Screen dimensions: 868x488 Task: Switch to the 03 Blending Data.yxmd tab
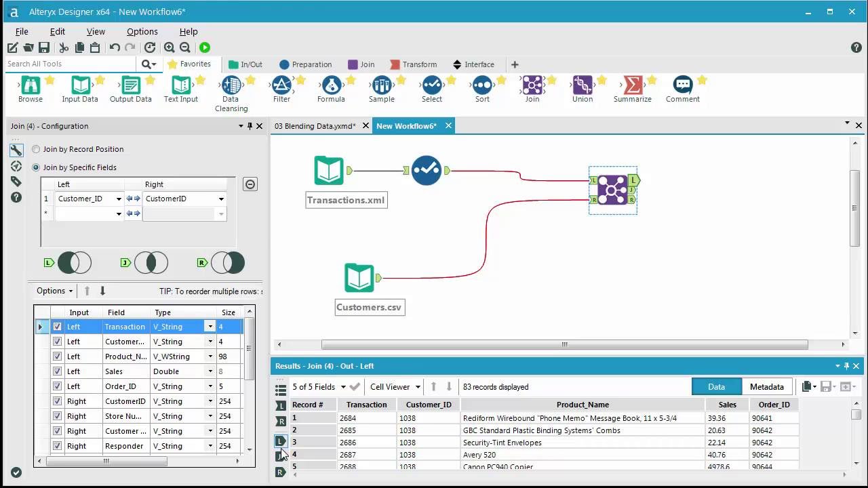pyautogui.click(x=315, y=126)
